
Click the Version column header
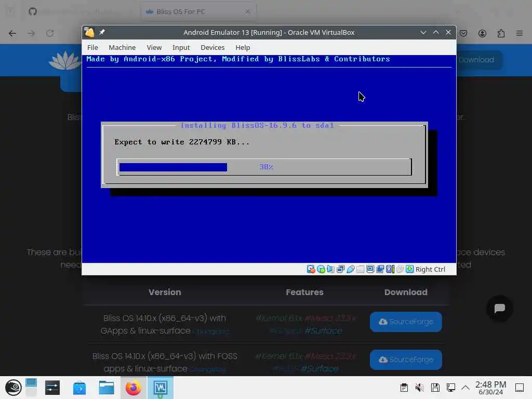click(x=165, y=292)
